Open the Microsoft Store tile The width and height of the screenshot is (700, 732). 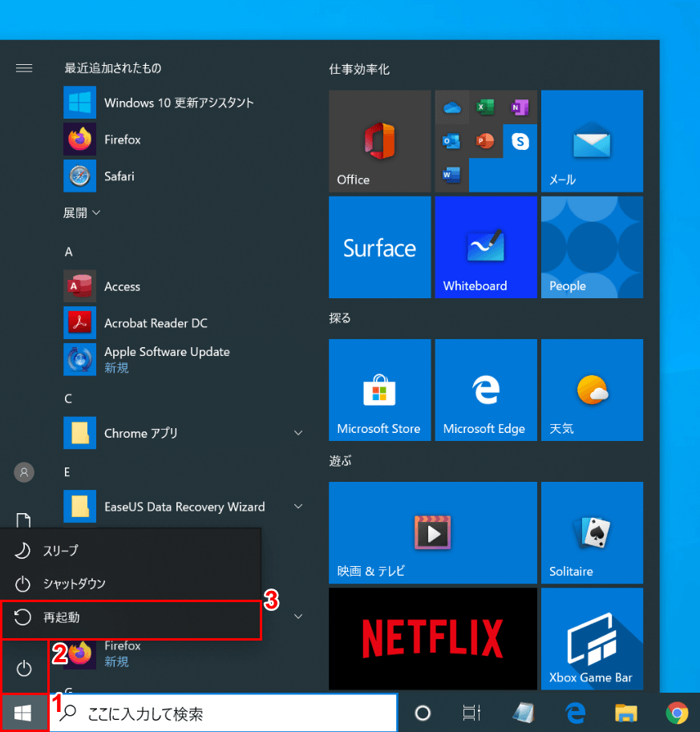coord(379,390)
